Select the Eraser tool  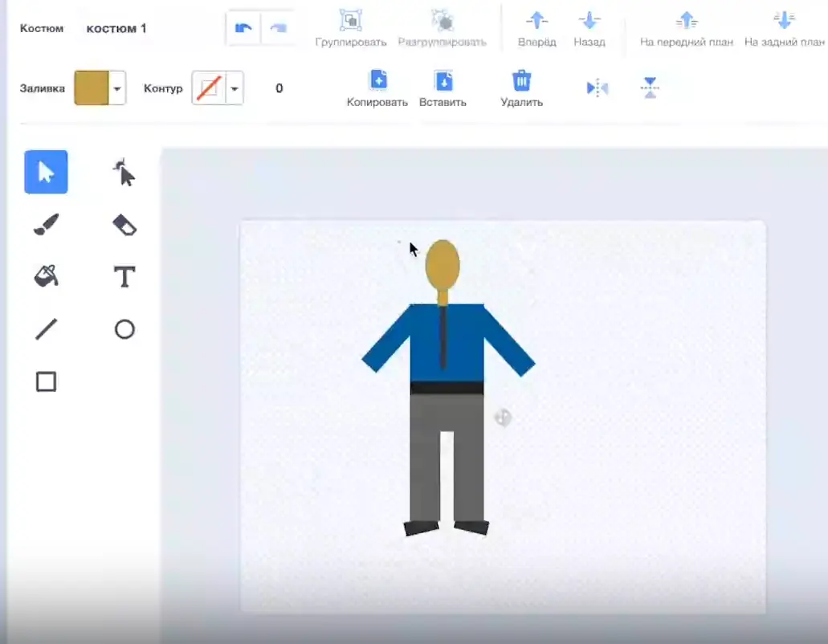click(x=124, y=225)
